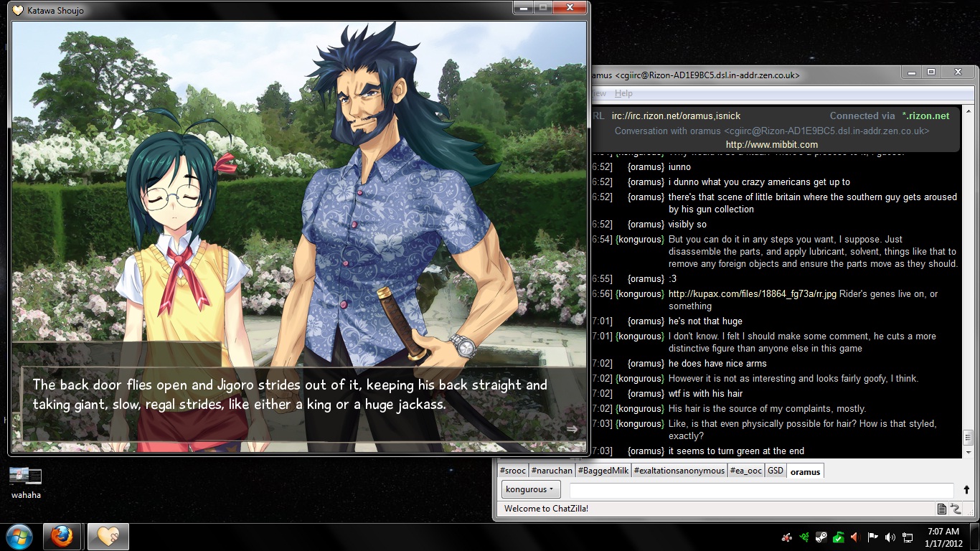Open Action Center flag icon

click(873, 537)
